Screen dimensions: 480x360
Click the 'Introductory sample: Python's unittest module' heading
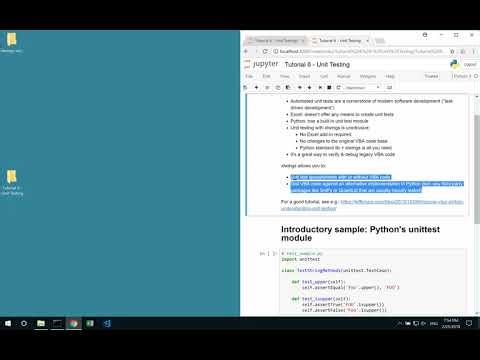pyautogui.click(x=360, y=234)
